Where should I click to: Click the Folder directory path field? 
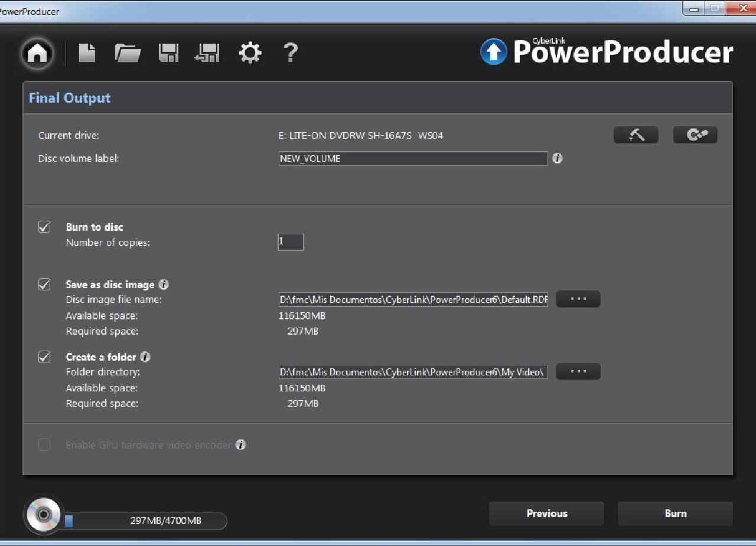point(413,372)
